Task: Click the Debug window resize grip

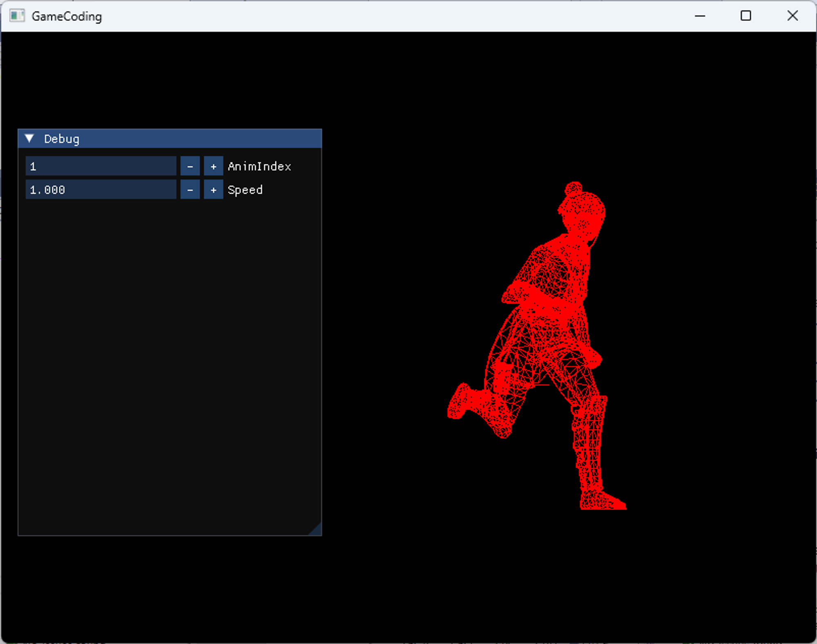Action: [x=317, y=530]
